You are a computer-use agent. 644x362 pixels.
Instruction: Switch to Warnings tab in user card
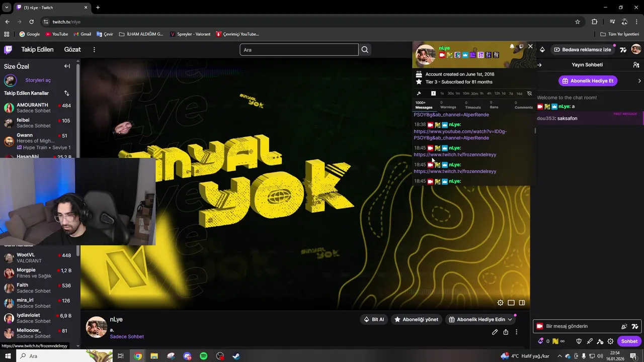(x=448, y=105)
